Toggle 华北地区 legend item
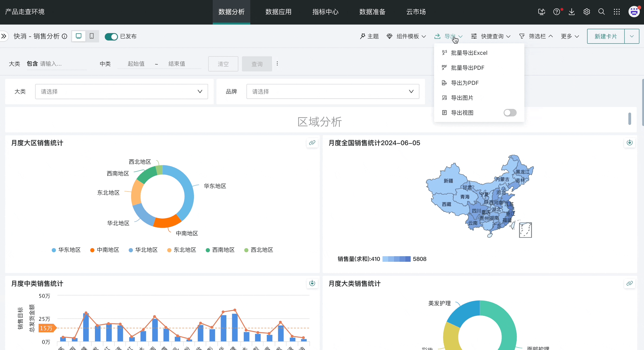The image size is (644, 350). pos(143,250)
